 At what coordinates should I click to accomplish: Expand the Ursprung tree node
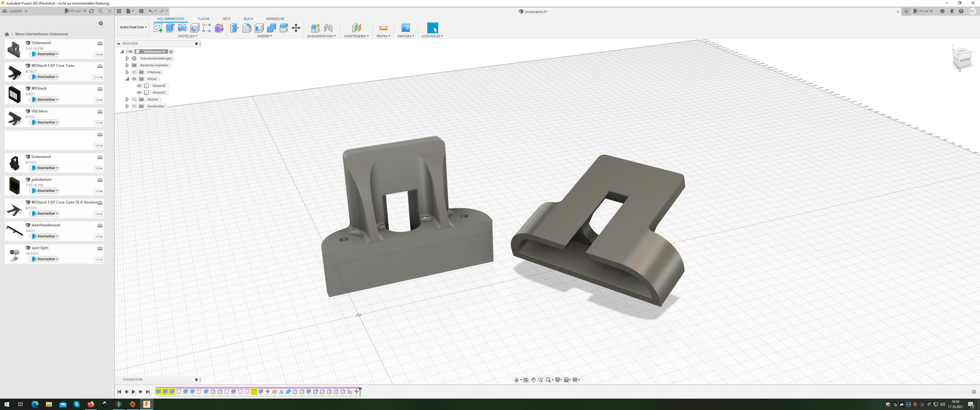point(127,72)
